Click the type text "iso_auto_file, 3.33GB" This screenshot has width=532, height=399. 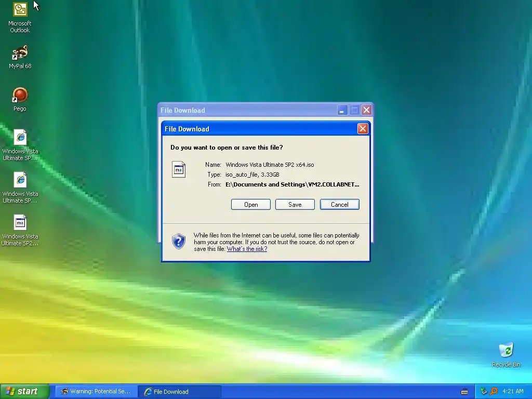pos(252,175)
